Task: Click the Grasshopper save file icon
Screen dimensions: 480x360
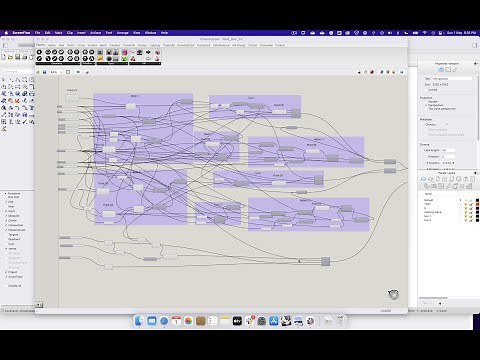Action: pyautogui.click(x=44, y=72)
